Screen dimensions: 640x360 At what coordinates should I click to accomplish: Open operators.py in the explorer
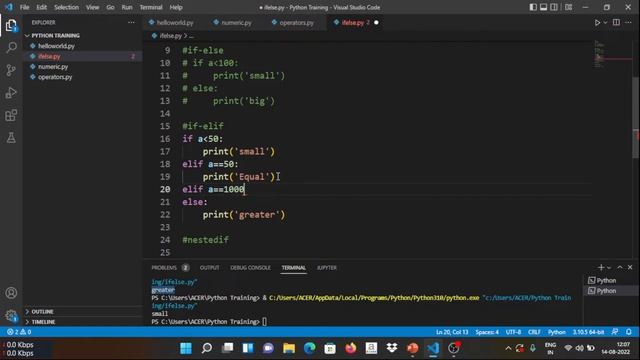(x=55, y=77)
